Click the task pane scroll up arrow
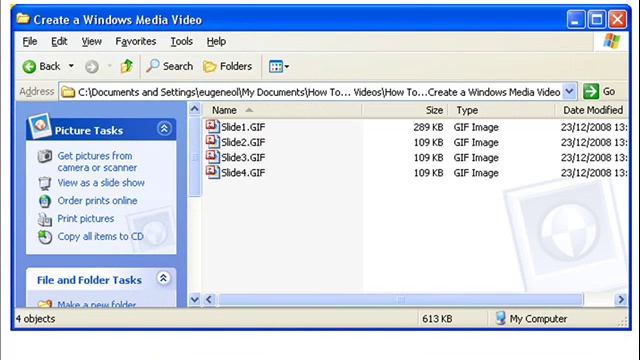Screen dimensions: 640x360 [195, 109]
